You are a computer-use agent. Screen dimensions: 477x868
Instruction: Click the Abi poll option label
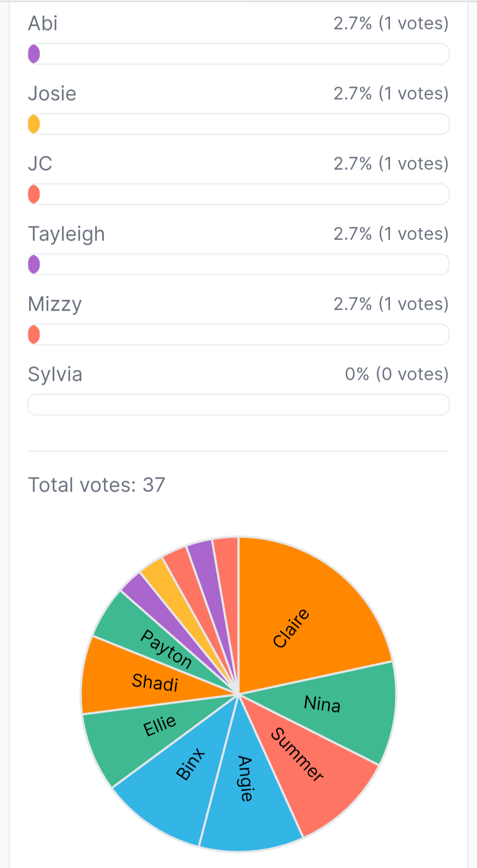43,23
